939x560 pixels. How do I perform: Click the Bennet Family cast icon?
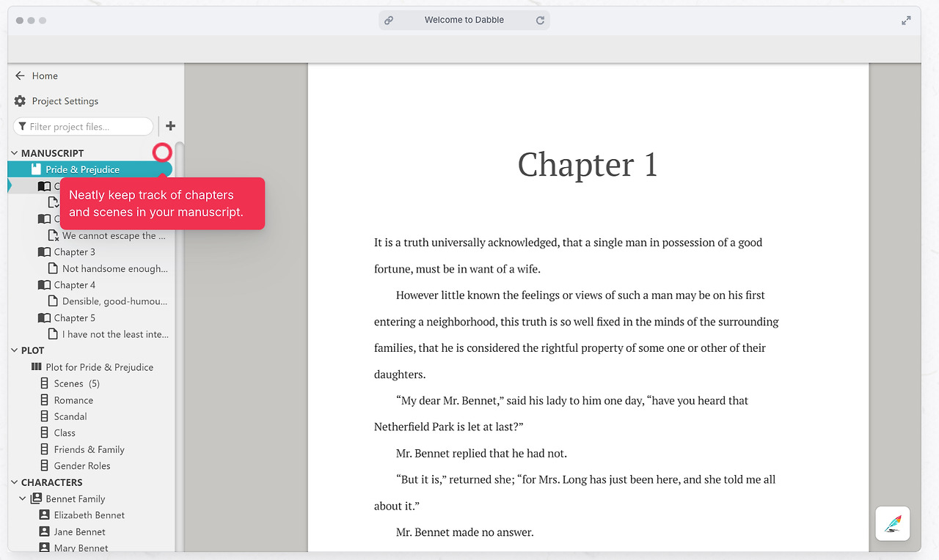point(36,498)
